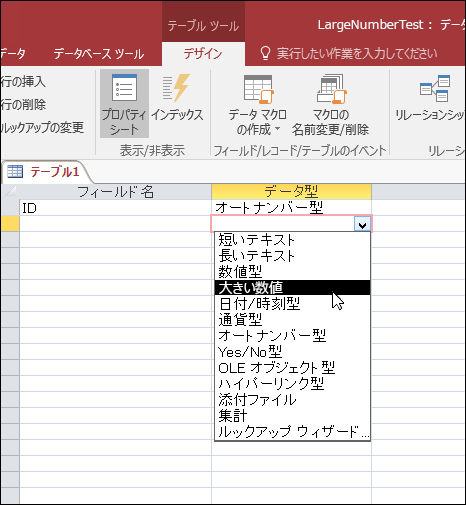This screenshot has width=466, height=505.
Task: Toggle the プロパティ シート property sheet button
Action: point(124,104)
